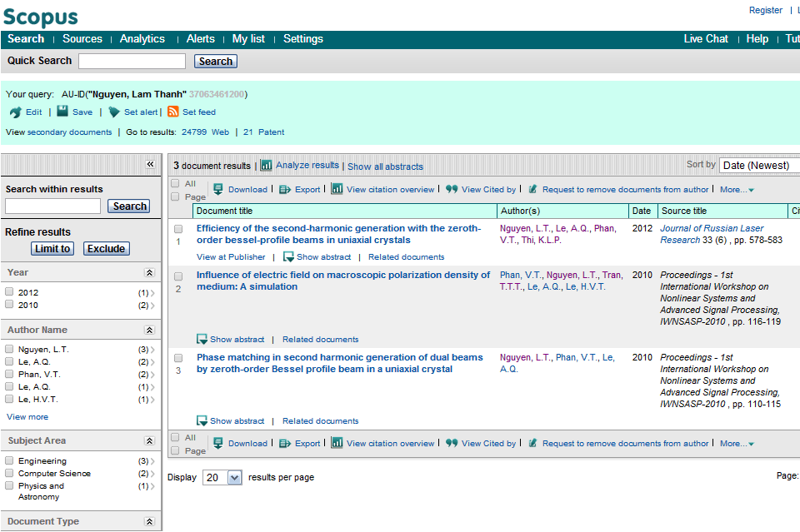
Task: Click View more authors link
Action: pyautogui.click(x=27, y=417)
